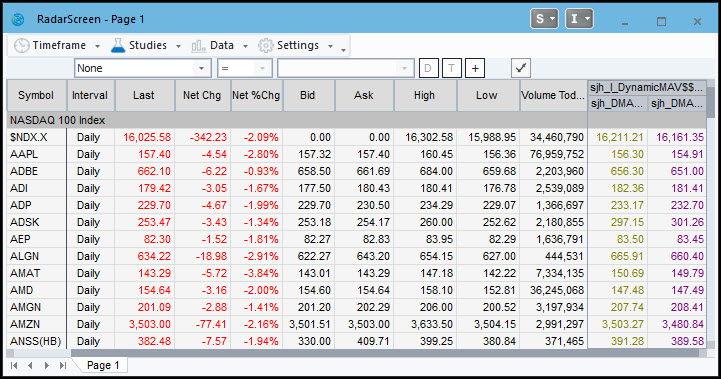Click the Symbol column header

point(36,95)
